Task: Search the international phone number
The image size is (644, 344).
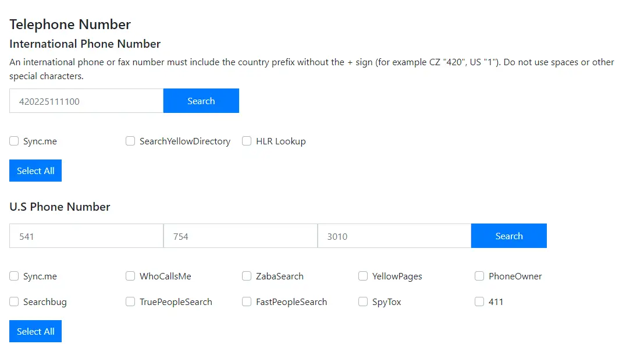Action: coord(201,101)
